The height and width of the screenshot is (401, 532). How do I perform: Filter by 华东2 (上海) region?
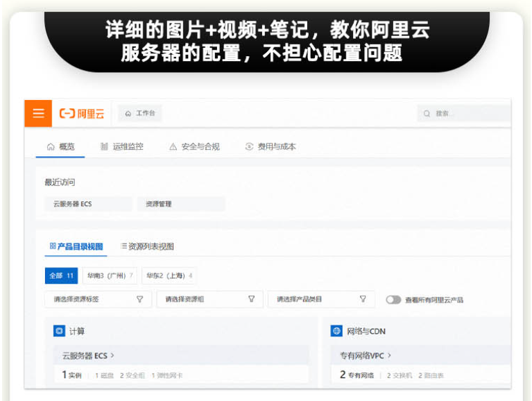[169, 275]
